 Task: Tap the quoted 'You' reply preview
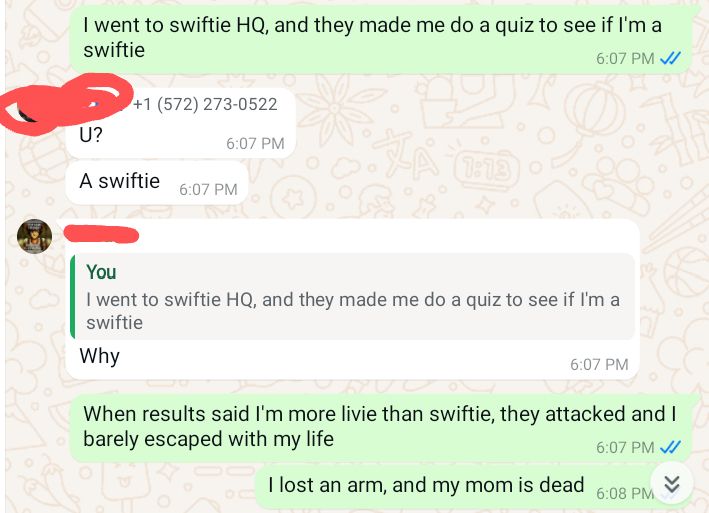coord(353,297)
